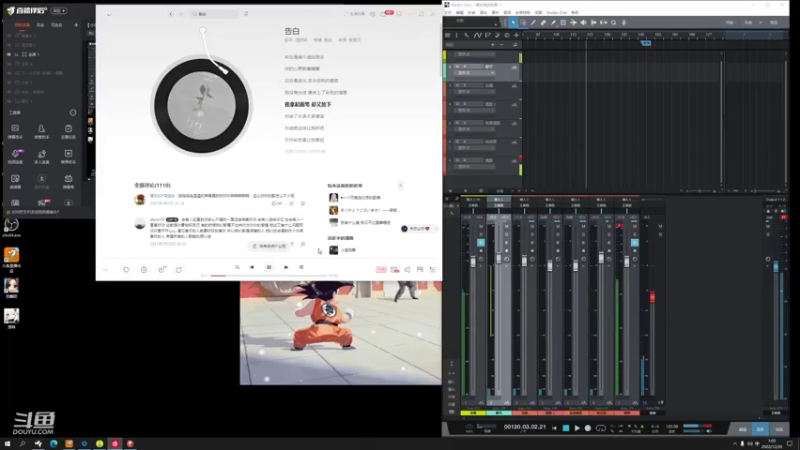
Task: Stop playback in Studio One transport
Action: point(566,428)
